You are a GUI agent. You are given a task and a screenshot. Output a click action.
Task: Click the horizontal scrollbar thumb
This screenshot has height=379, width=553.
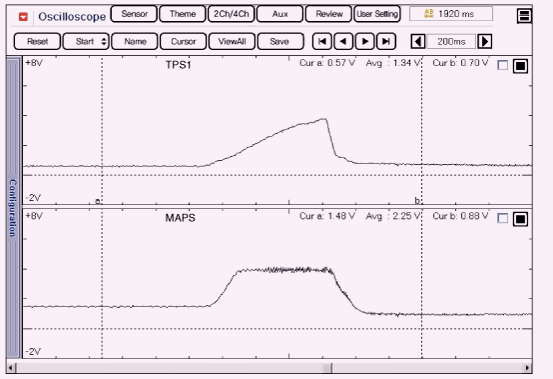328,368
